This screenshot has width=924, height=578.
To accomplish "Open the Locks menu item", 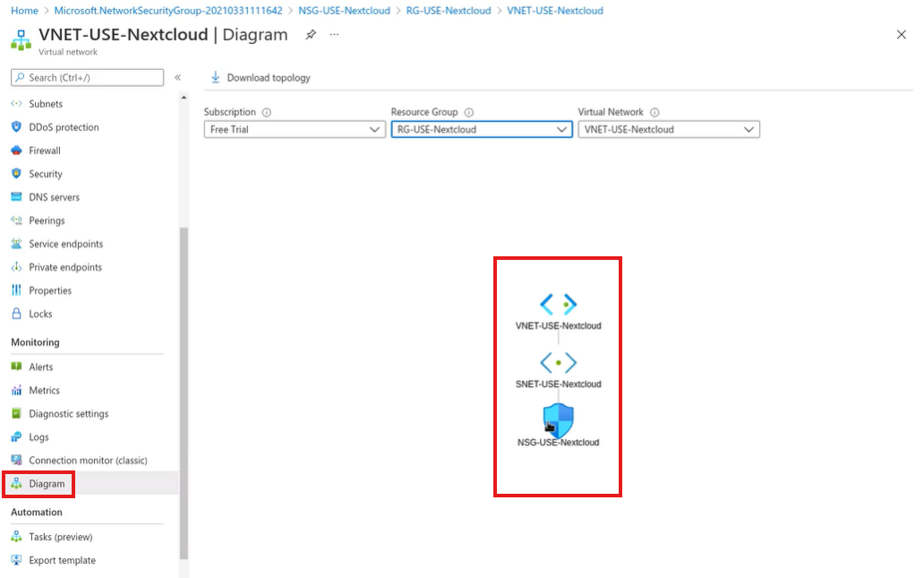I will [40, 314].
